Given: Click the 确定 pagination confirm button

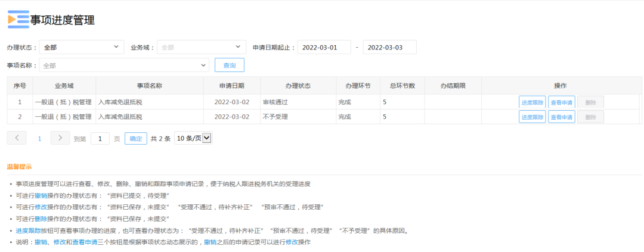Looking at the screenshot, I should pyautogui.click(x=136, y=139).
